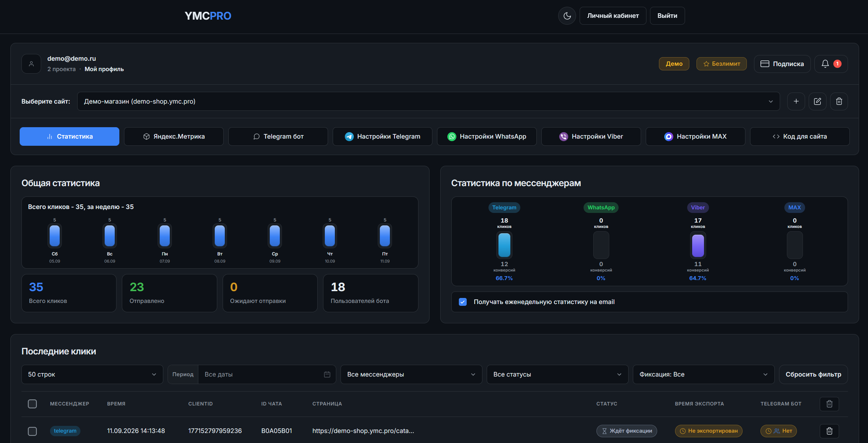Click the plus icon to add site
This screenshot has height=443, width=868.
(x=796, y=101)
